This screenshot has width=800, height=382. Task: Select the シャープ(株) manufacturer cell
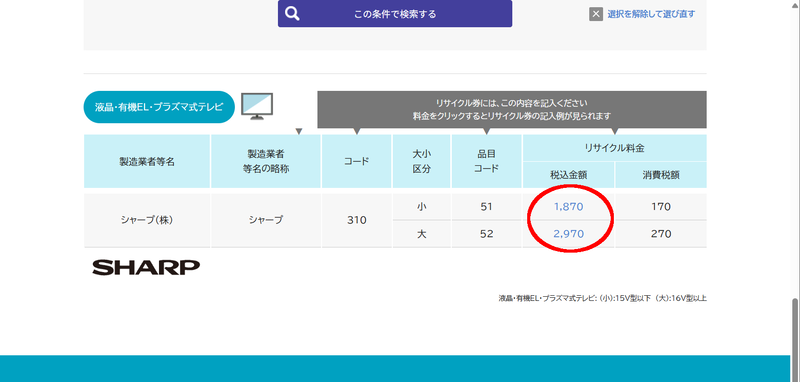(x=147, y=220)
